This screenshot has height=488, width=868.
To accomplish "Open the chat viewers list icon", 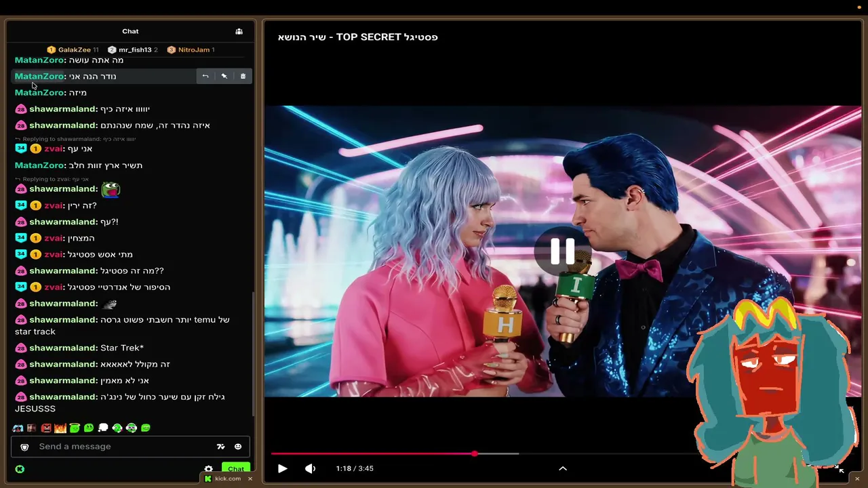I will tap(239, 31).
